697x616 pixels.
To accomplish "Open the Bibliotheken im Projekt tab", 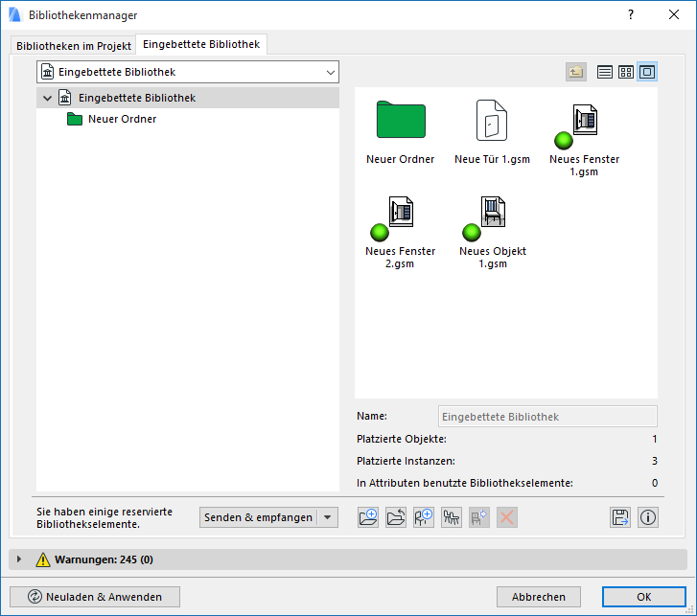I will (x=74, y=46).
